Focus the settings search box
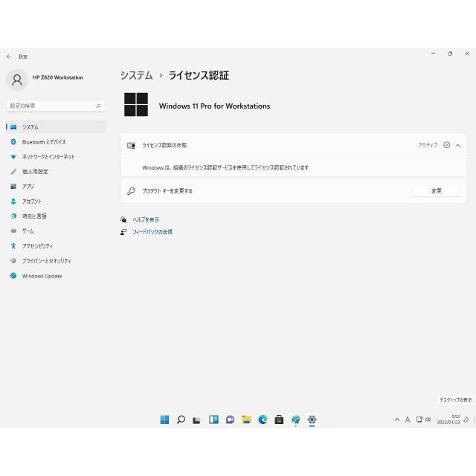The height and width of the screenshot is (476, 476). (56, 106)
